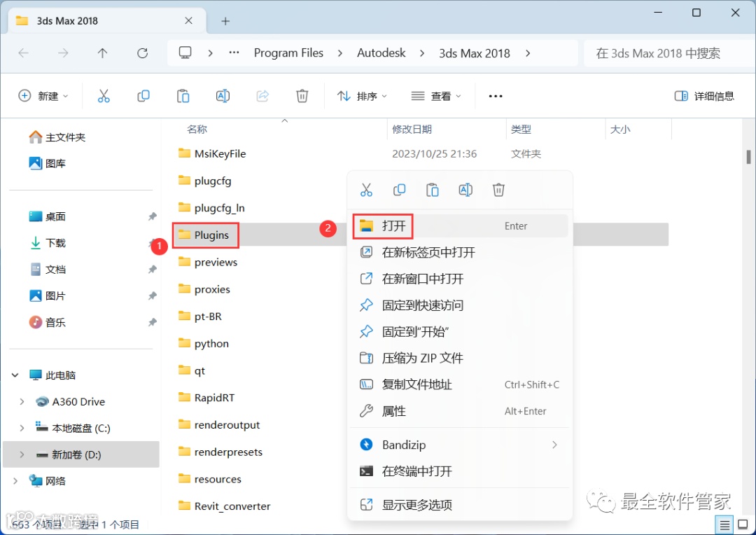The width and height of the screenshot is (756, 535).
Task: Click Program Files in the breadcrumb
Action: pyautogui.click(x=288, y=53)
